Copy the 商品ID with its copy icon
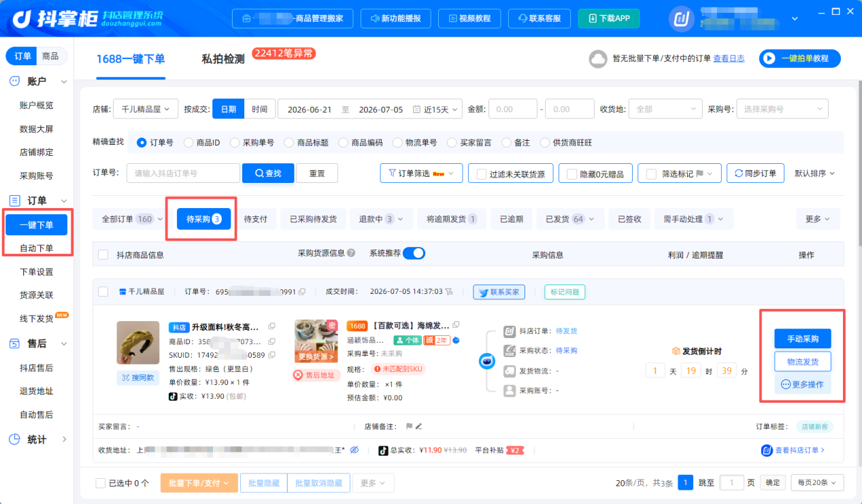Screen dimensions: 862x504 coord(271,341)
